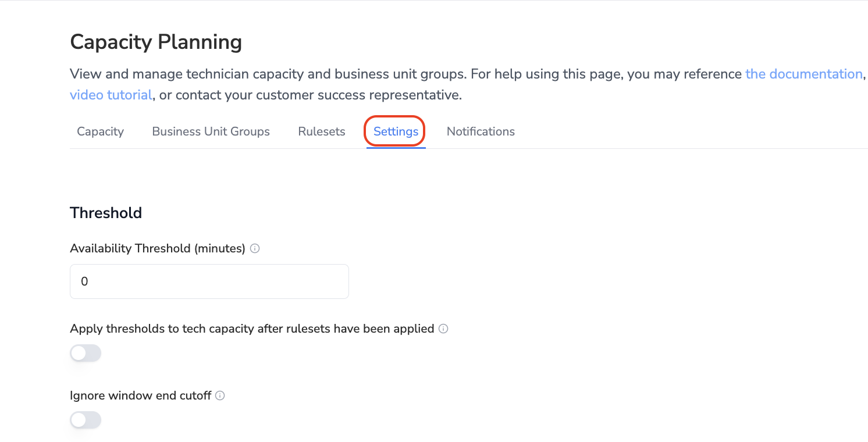Viewport: 868px width, 442px height.
Task: Click the Availability Threshold minutes input field
Action: tap(209, 281)
